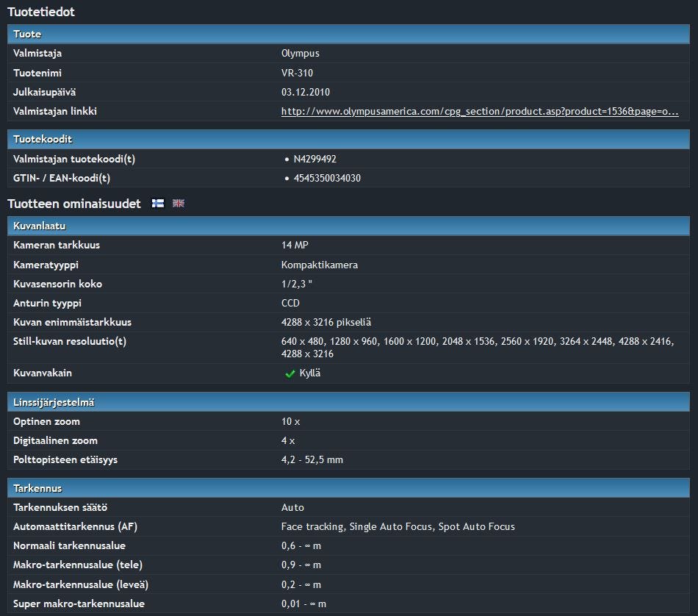Click the 14 MP value
The height and width of the screenshot is (616, 698).
[x=295, y=245]
